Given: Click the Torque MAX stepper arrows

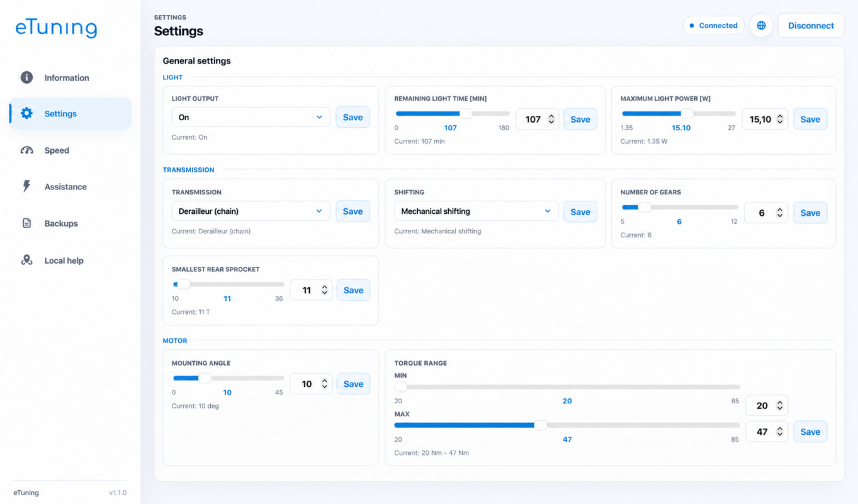Looking at the screenshot, I should pyautogui.click(x=779, y=432).
